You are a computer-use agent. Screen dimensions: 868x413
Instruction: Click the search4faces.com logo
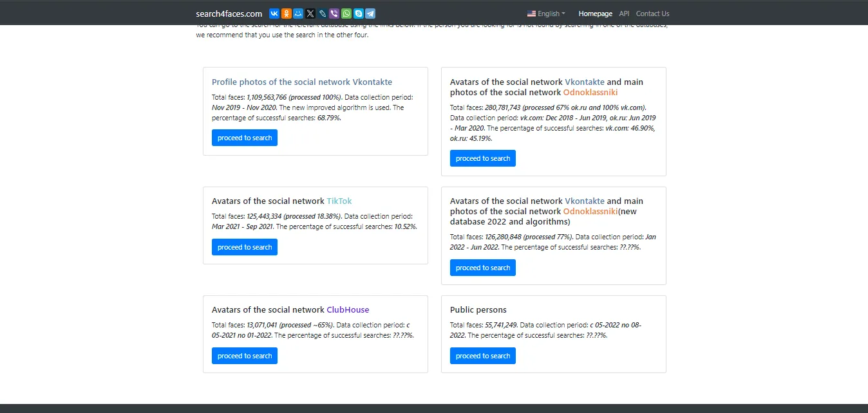click(229, 13)
